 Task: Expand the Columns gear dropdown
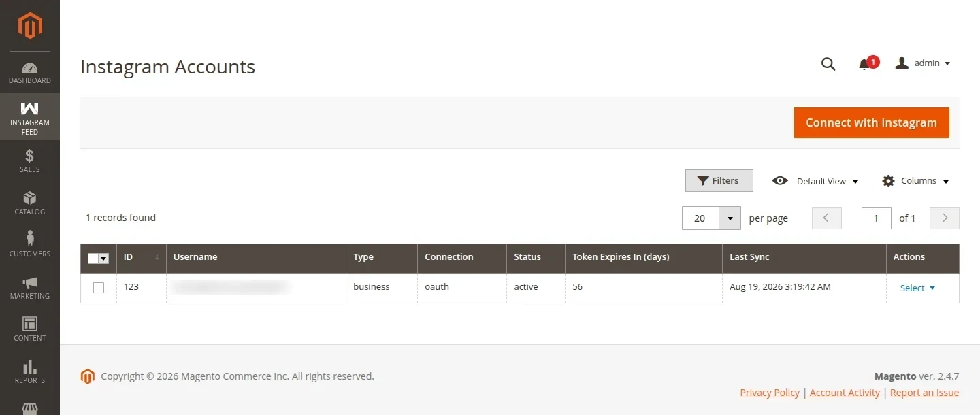tap(915, 181)
